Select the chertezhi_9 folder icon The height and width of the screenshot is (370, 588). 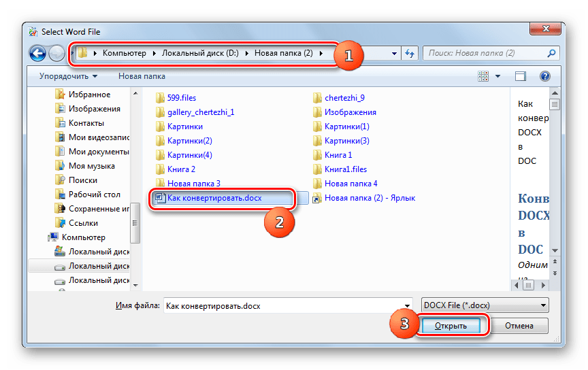pyautogui.click(x=317, y=98)
